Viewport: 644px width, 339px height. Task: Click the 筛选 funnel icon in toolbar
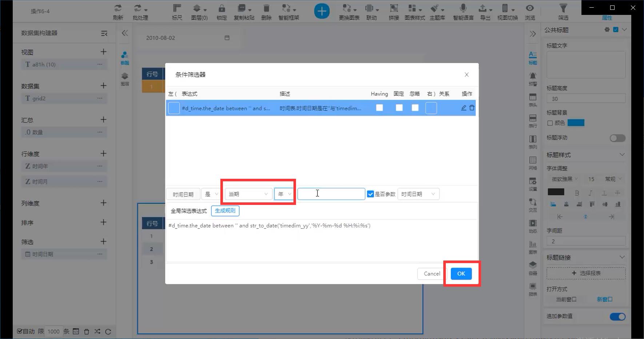click(x=563, y=8)
